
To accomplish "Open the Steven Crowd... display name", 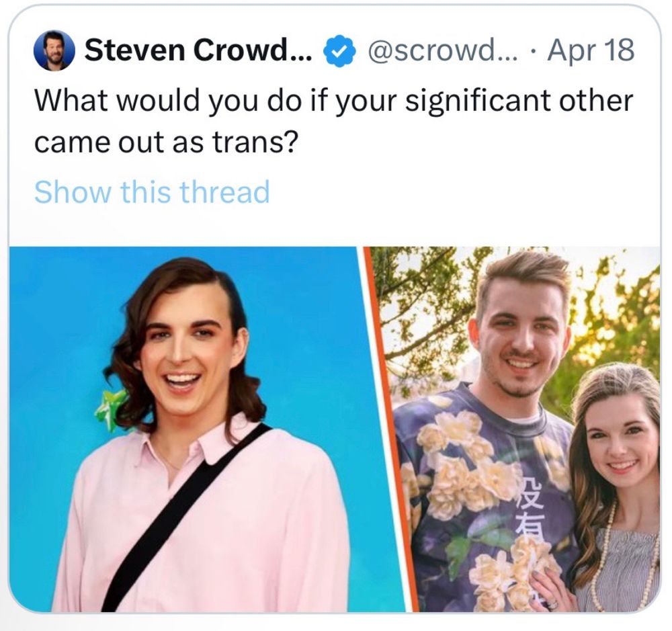I will click(x=199, y=50).
